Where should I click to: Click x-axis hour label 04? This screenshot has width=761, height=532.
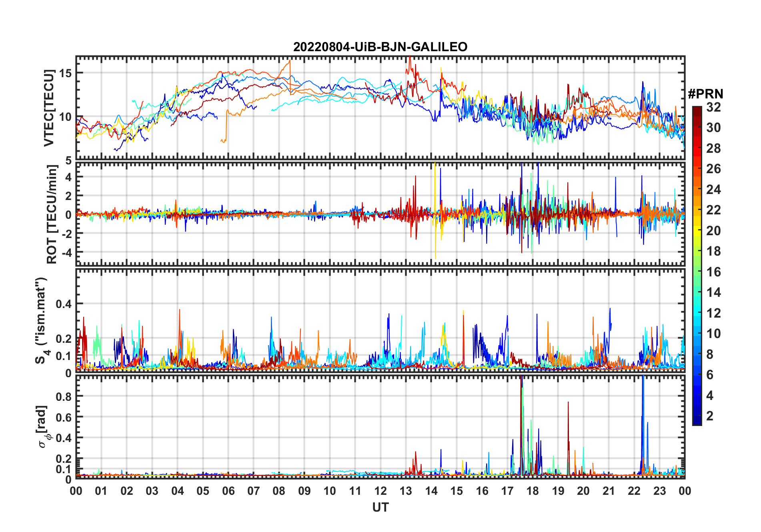(x=177, y=491)
